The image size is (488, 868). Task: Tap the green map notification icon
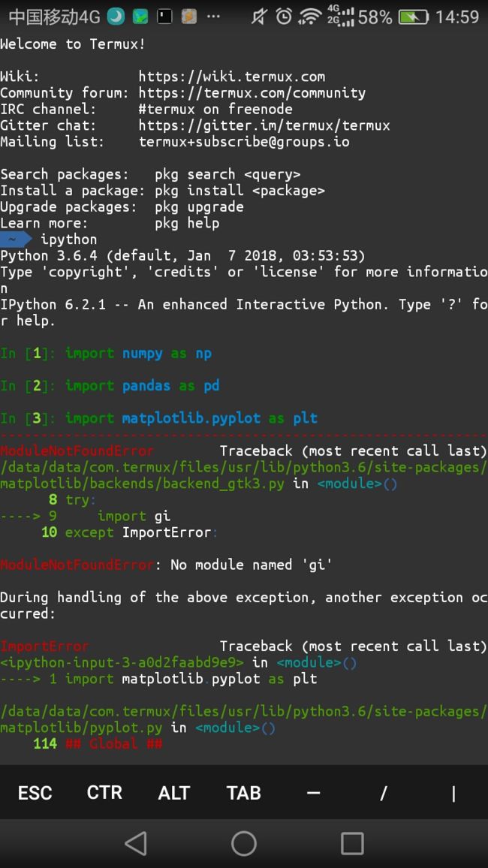[x=140, y=17]
